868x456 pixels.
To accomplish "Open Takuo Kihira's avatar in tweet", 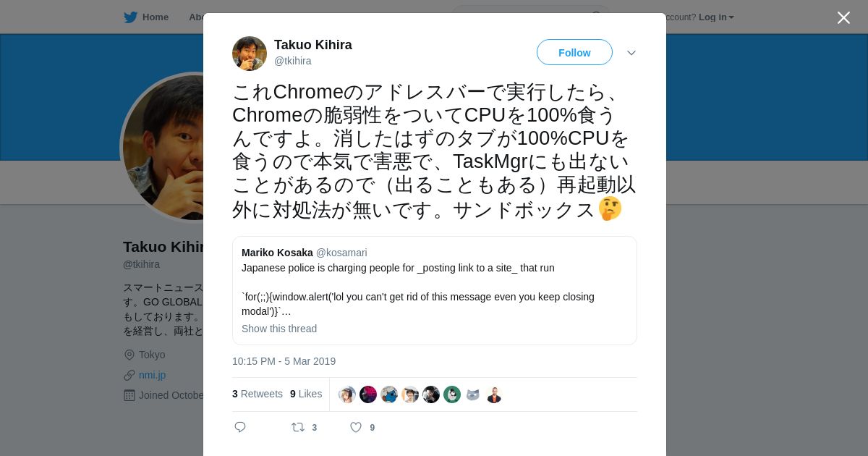I will point(250,54).
